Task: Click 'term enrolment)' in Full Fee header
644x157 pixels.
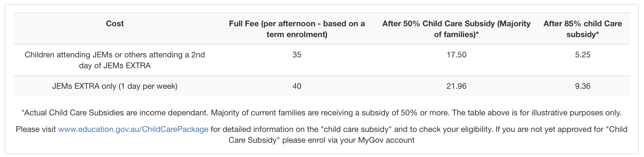Action: (x=297, y=35)
